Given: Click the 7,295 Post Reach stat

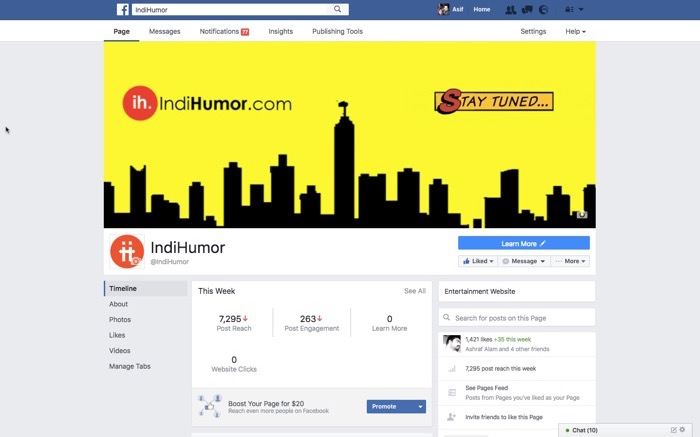Looking at the screenshot, I should click(233, 323).
